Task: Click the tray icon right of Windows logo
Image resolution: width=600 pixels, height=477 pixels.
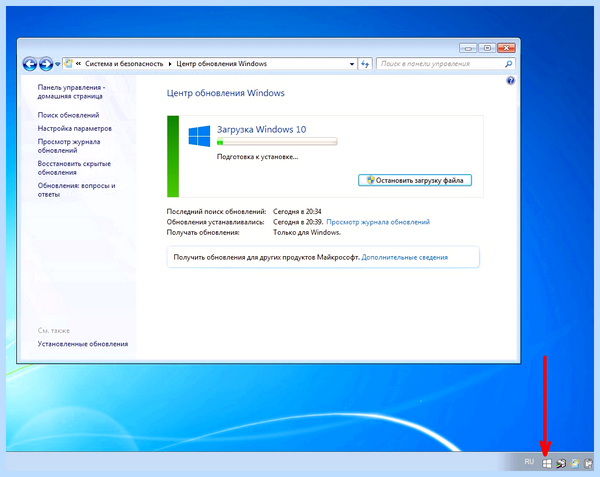Action: click(x=561, y=464)
